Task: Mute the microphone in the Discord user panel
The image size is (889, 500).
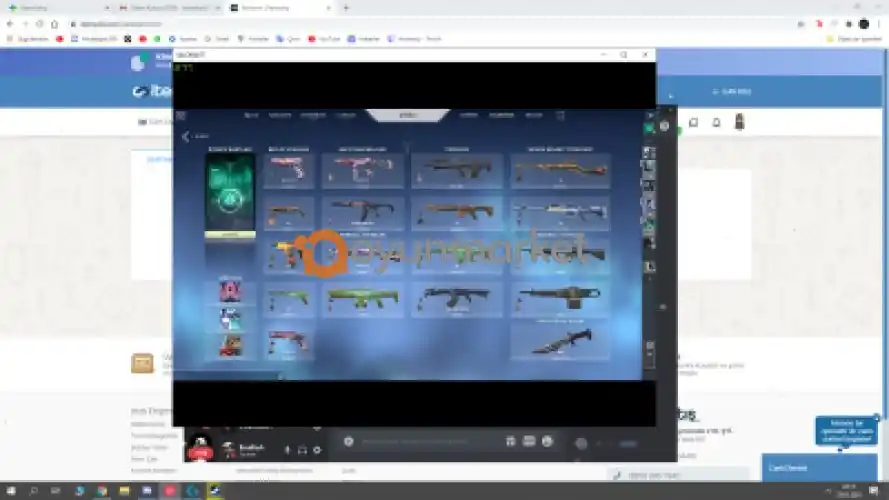Action: pos(288,450)
